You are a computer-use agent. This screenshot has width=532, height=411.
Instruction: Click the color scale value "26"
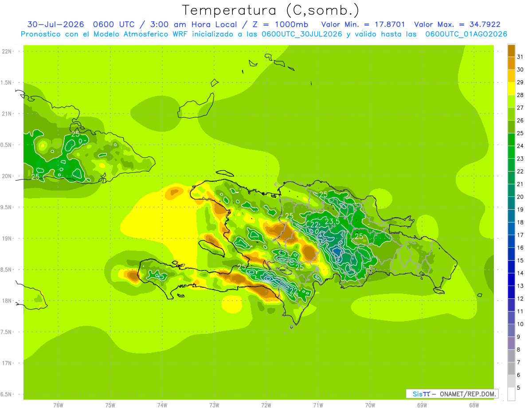(520, 120)
